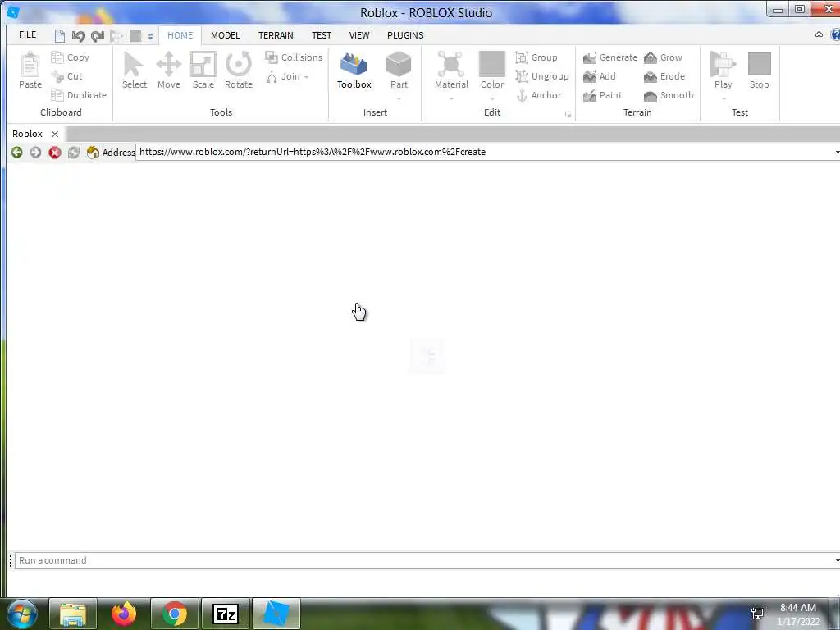Click terrain Smooth button
The image size is (840, 630).
[669, 95]
